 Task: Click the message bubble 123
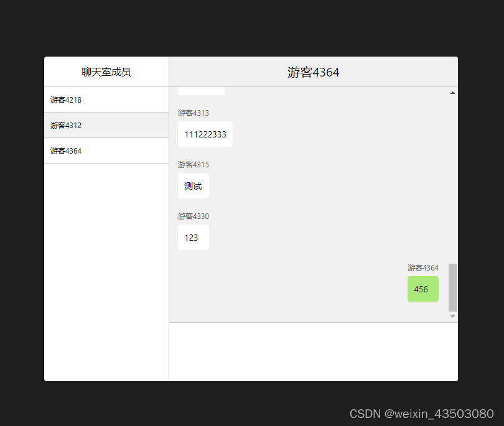pos(194,238)
